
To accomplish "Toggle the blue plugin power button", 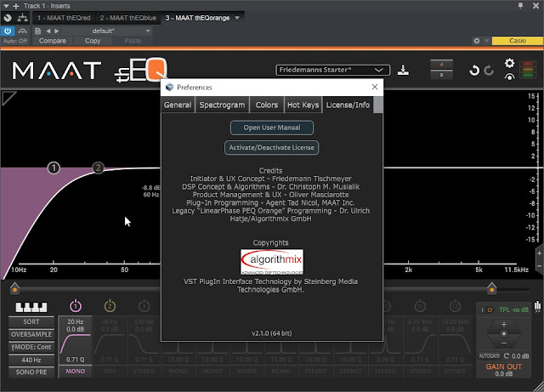I will pos(8,31).
